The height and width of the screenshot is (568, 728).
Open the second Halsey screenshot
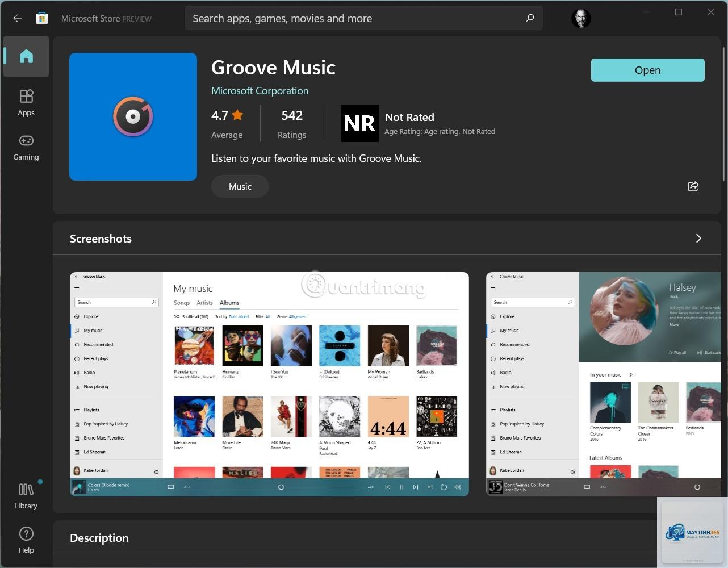(x=604, y=384)
